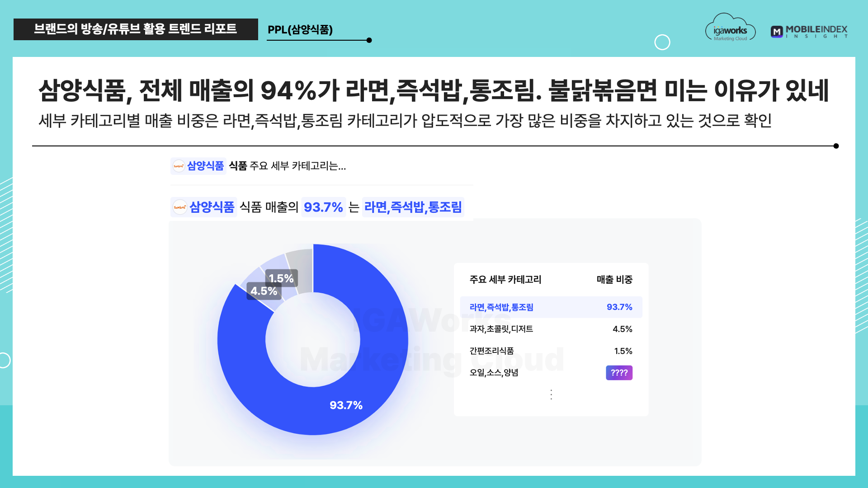Click the Samyang logo beside 식품 주요 세부 카테고리는

179,166
